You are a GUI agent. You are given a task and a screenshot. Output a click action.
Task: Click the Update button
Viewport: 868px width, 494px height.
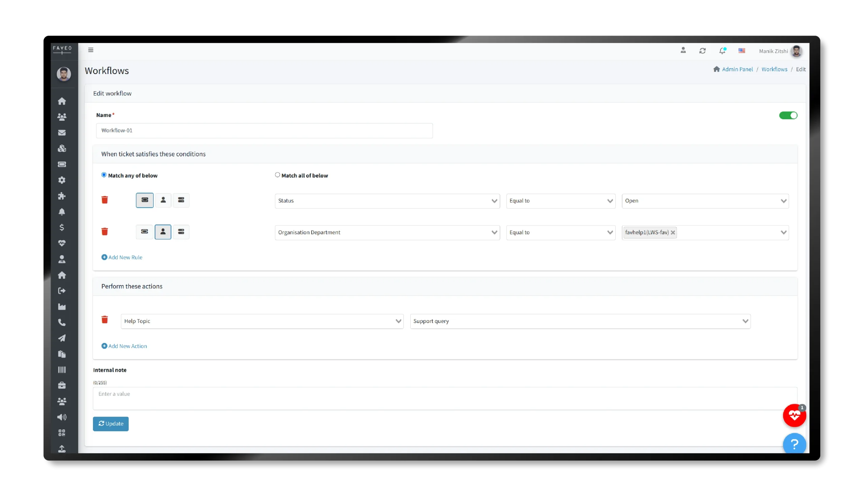[x=111, y=423]
